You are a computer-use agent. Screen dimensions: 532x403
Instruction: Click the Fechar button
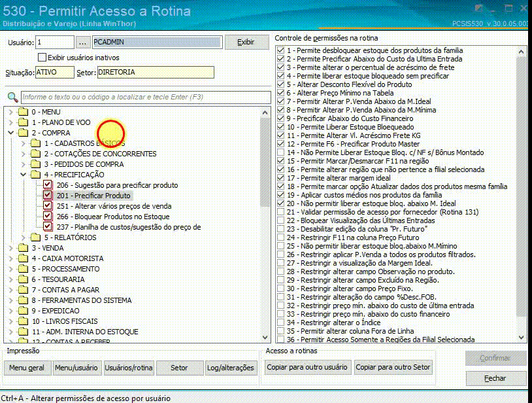click(495, 378)
